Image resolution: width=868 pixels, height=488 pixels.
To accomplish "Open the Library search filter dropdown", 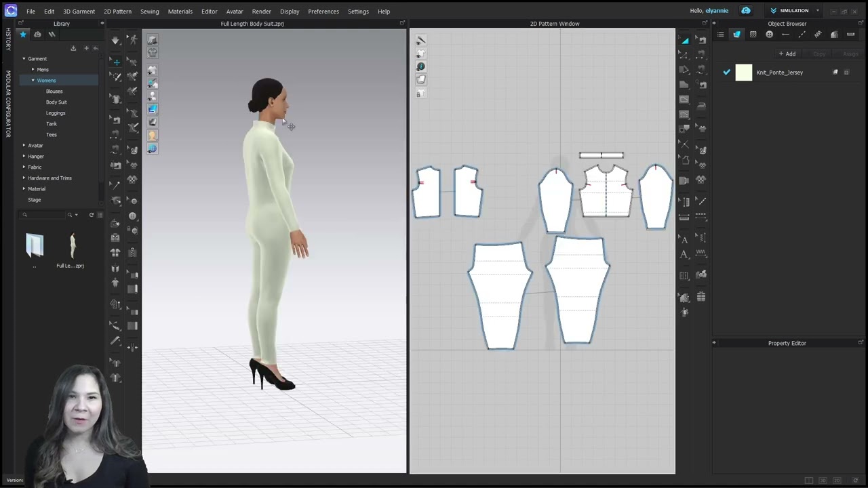I will (x=76, y=215).
